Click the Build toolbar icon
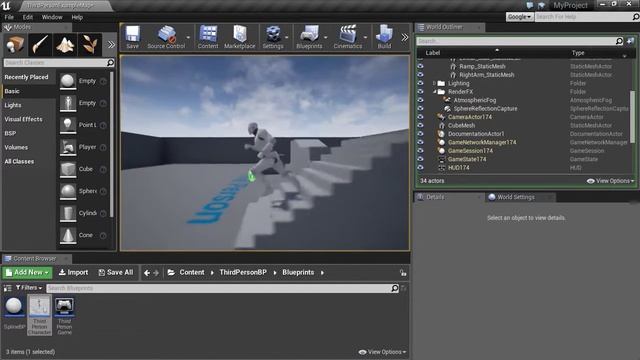Image resolution: width=640 pixels, height=360 pixels. 384,37
